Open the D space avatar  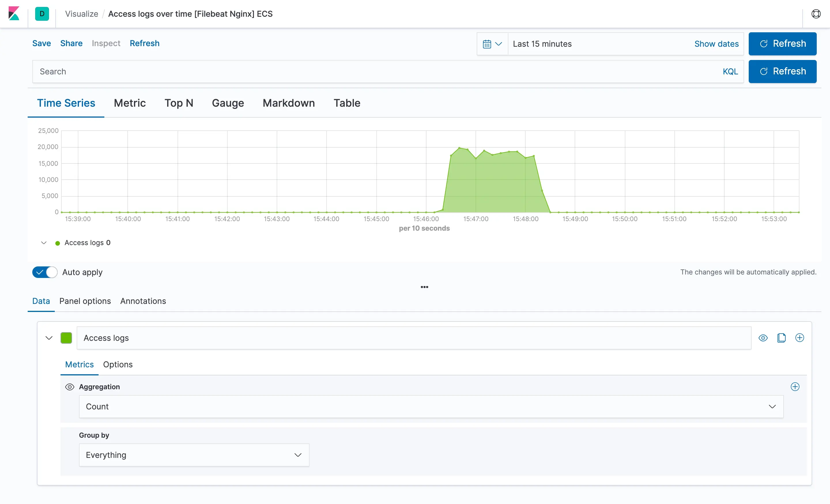pyautogui.click(x=42, y=14)
